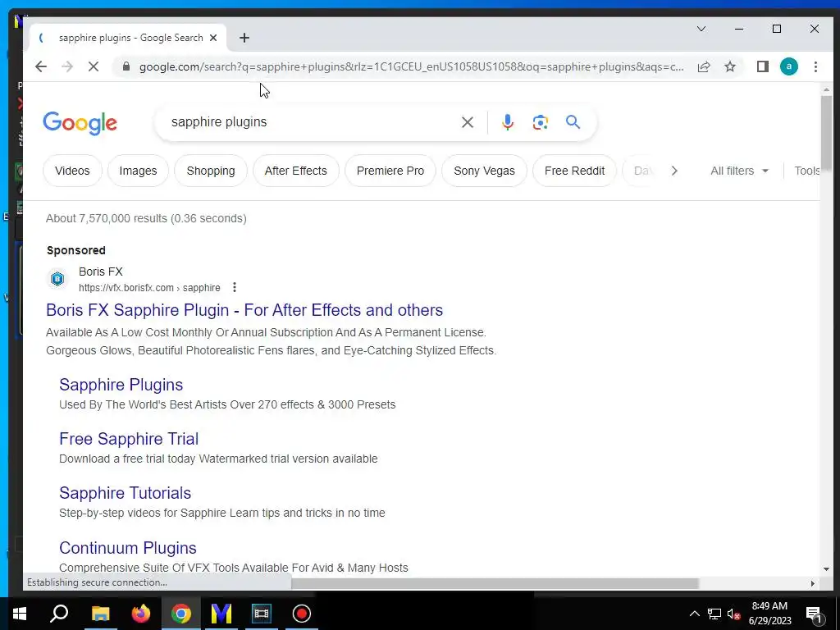
Task: Open the tab search chevron
Action: click(x=701, y=29)
